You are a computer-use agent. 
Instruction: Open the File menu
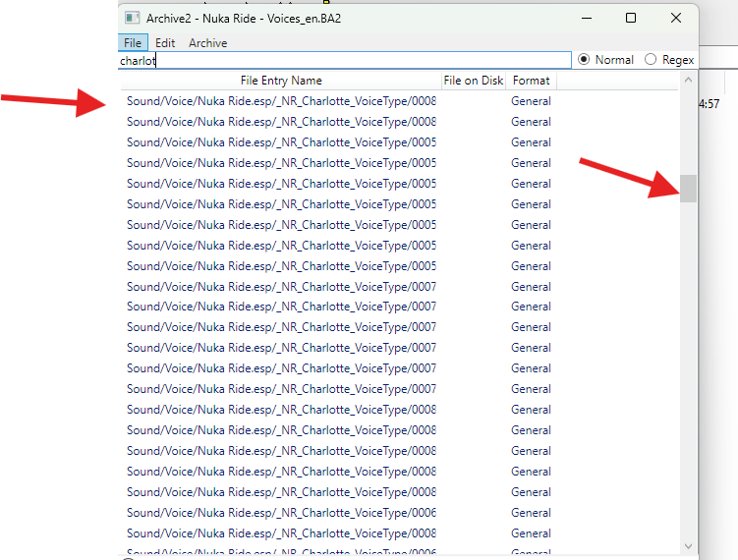click(133, 43)
